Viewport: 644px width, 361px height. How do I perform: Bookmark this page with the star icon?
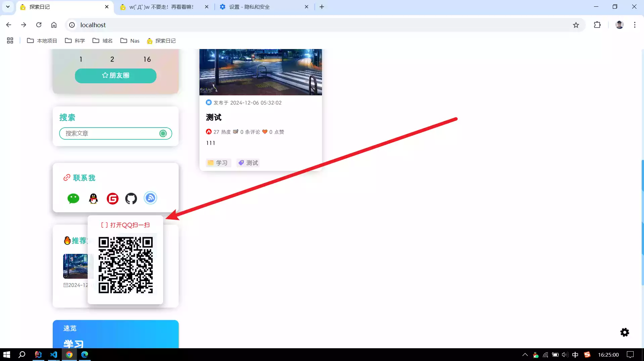tap(576, 25)
